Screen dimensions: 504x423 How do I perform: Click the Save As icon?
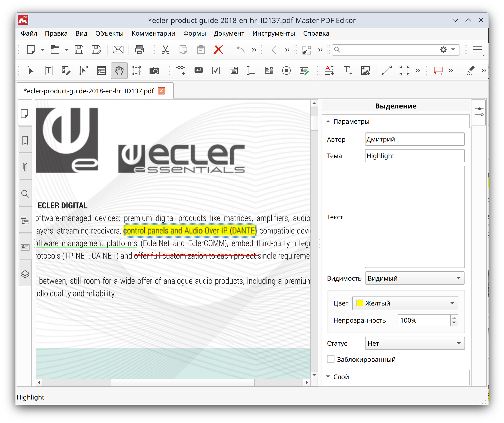click(x=96, y=50)
